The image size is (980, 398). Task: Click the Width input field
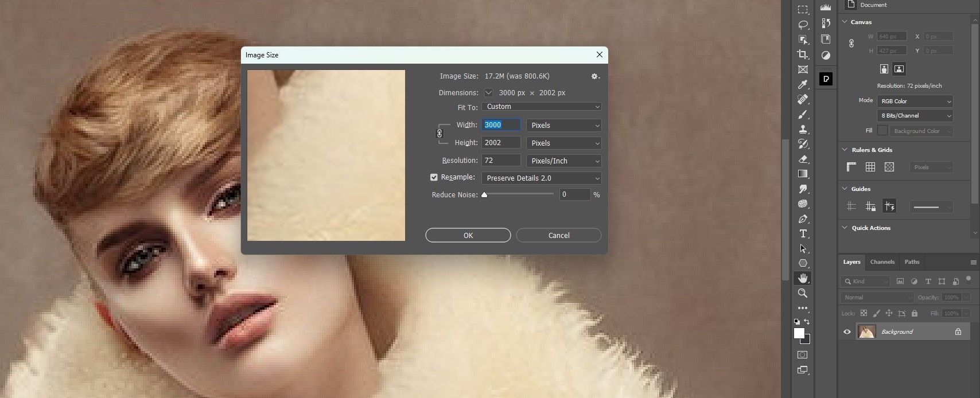[501, 125]
